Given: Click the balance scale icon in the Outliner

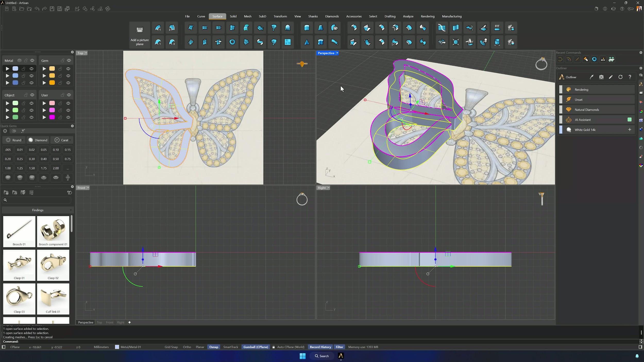Looking at the screenshot, I should pyautogui.click(x=601, y=77).
